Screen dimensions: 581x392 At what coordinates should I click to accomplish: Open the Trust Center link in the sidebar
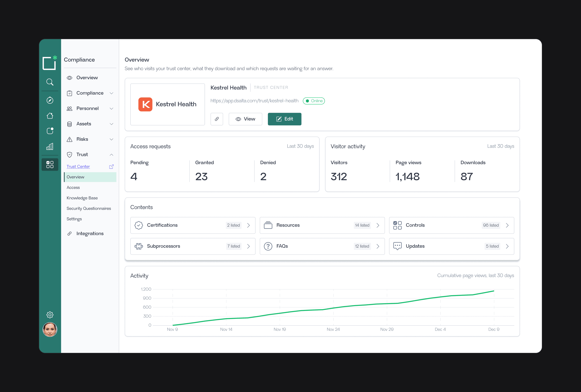coord(78,166)
